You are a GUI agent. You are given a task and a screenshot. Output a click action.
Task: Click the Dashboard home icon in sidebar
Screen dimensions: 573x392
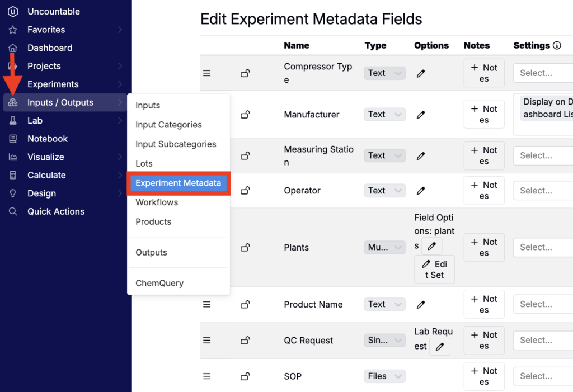(13, 48)
